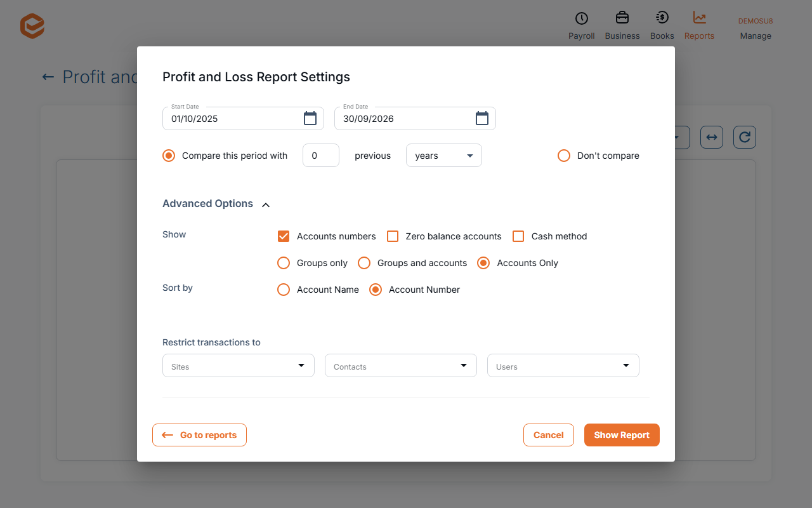This screenshot has height=508, width=812.
Task: Open the Books dollar icon
Action: point(662,18)
